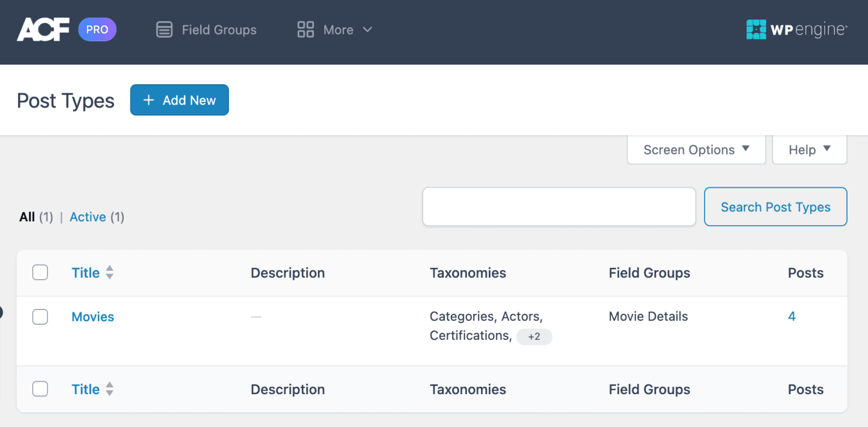Expand the Help dropdown

pyautogui.click(x=809, y=149)
